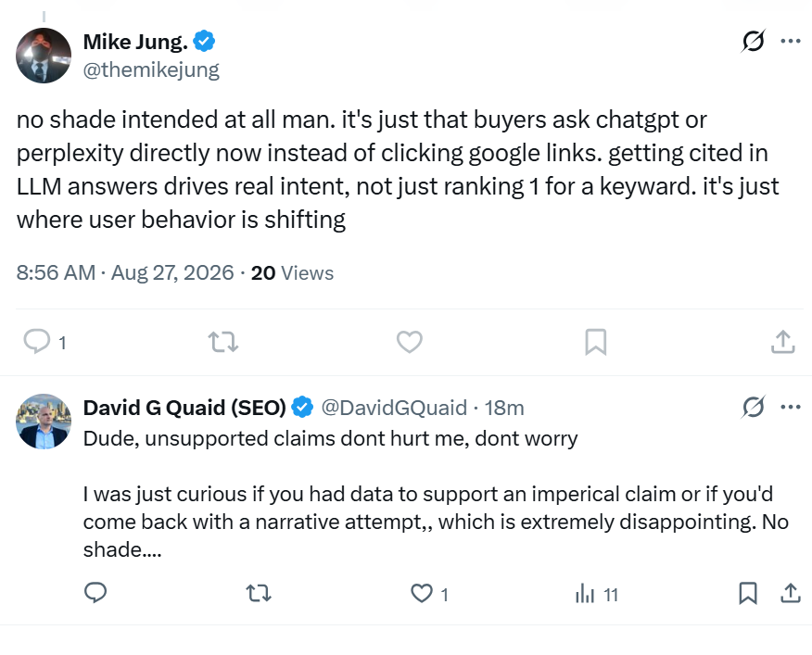The height and width of the screenshot is (655, 812).
Task: Open the 18m timestamp link
Action: [x=504, y=408]
